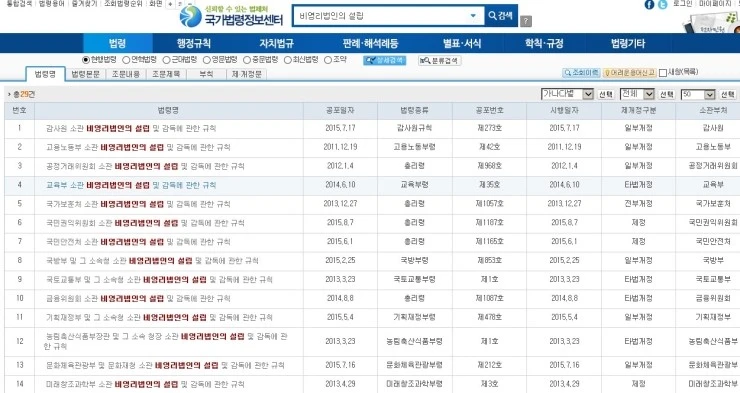Select the 최신법령 radio button
Image resolution: width=740 pixels, height=393 pixels.
point(287,60)
